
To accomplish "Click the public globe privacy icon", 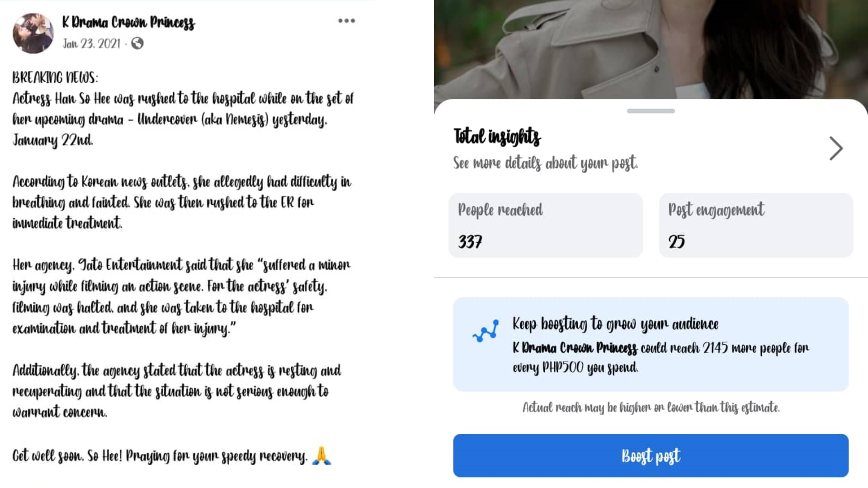I will coord(137,43).
